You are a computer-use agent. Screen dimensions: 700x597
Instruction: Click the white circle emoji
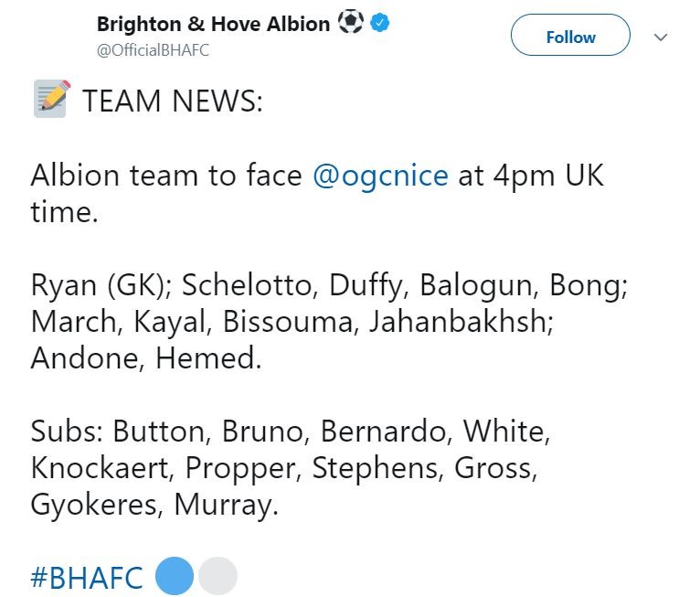coord(217,576)
